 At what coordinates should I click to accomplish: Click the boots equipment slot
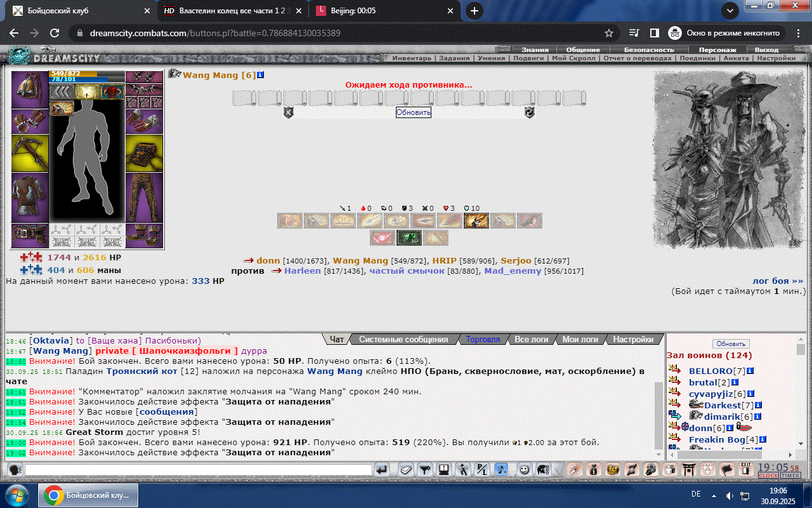(144, 235)
